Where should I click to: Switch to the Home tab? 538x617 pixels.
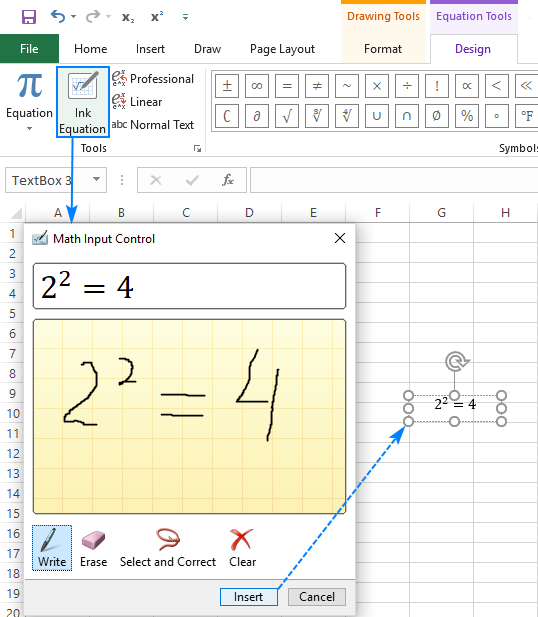[x=91, y=49]
